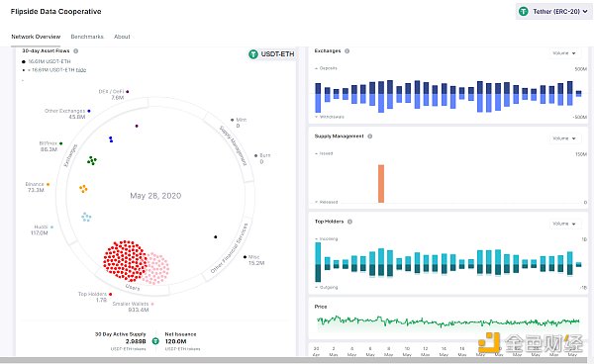Click the Top Holders info icon
594x364 pixels.
tap(349, 222)
